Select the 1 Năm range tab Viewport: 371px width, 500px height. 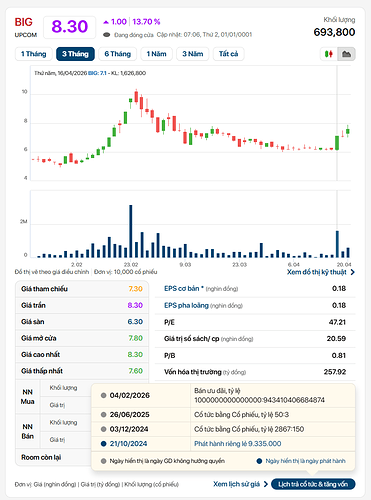point(156,54)
